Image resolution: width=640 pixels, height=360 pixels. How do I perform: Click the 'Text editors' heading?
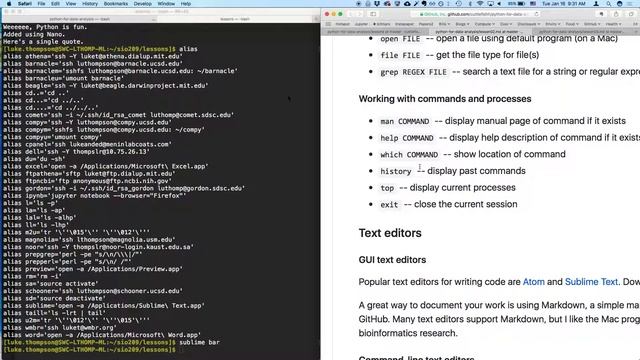click(x=390, y=233)
